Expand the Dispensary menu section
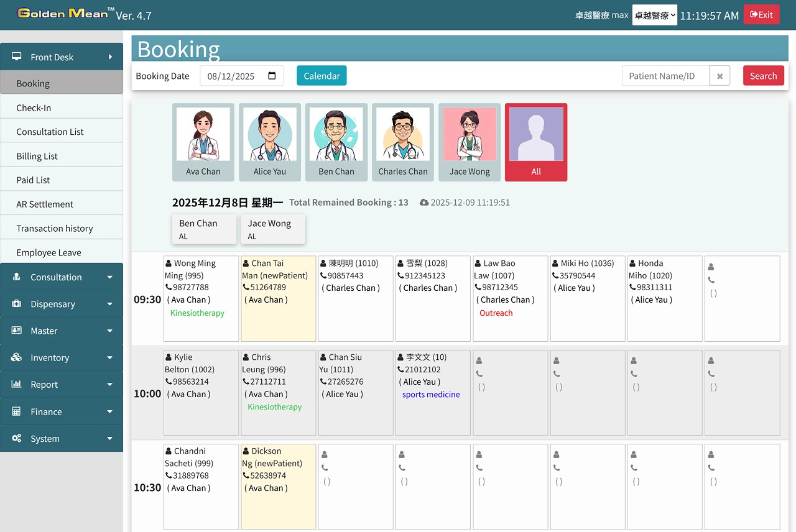 coord(62,304)
